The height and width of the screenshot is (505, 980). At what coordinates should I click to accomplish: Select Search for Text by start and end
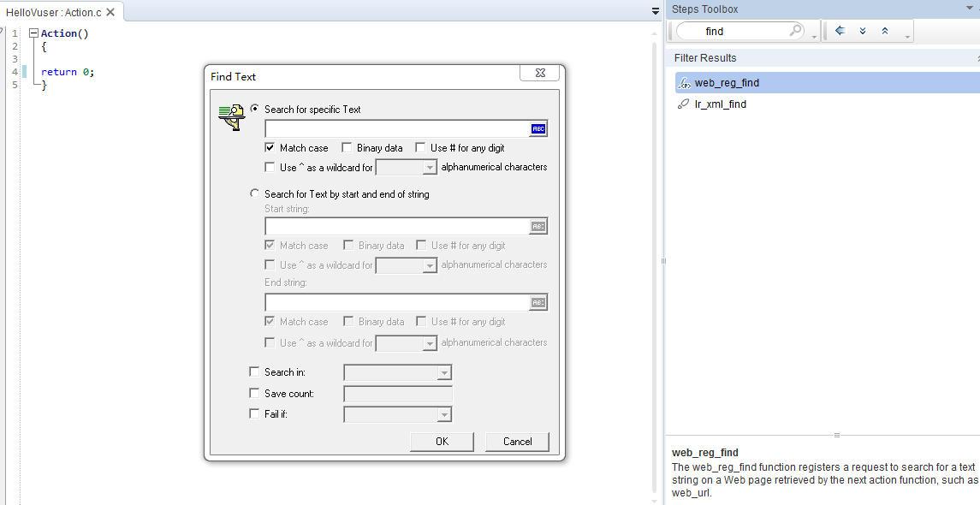coord(255,194)
